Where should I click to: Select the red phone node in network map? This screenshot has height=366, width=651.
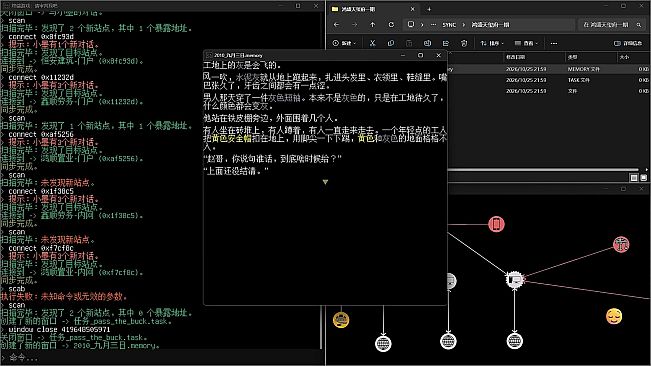click(496, 224)
